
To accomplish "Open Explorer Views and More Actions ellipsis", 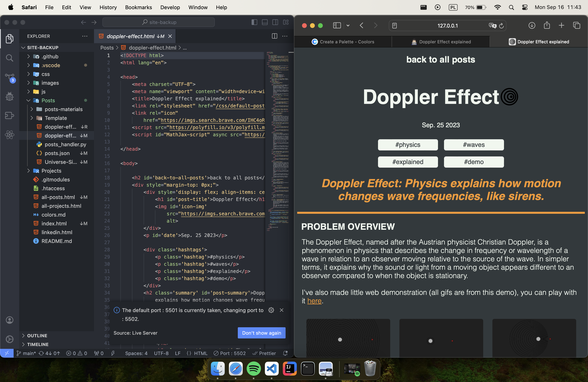I will pyautogui.click(x=85, y=36).
